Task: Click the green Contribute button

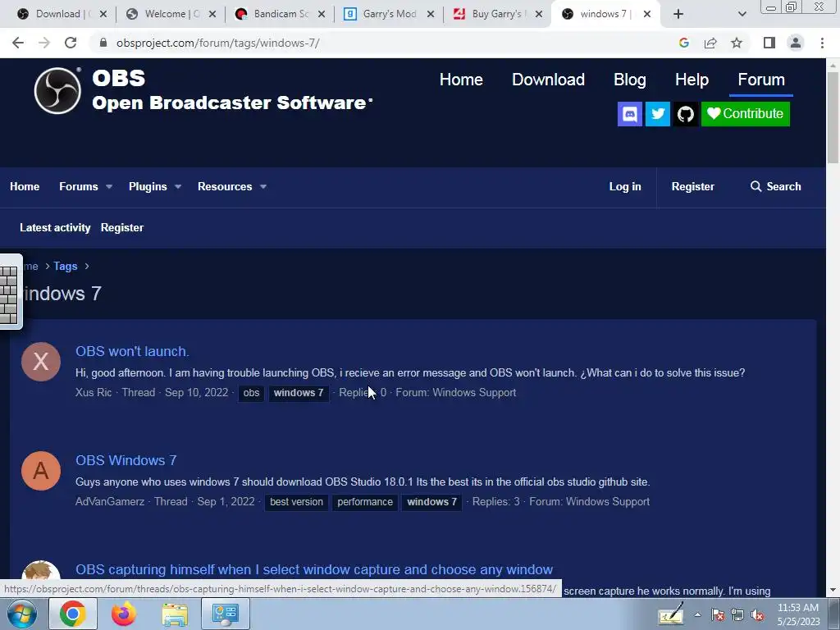Action: coord(745,114)
